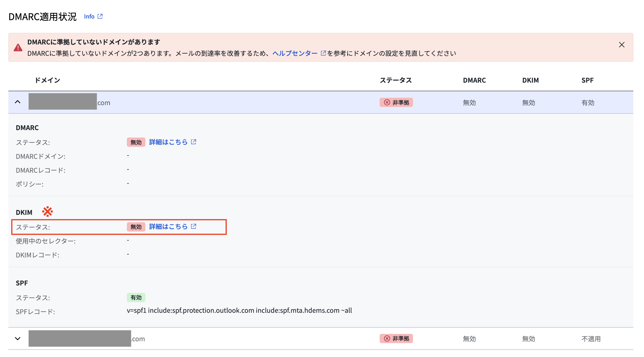Click external-link icon after ヘルプセンター

pyautogui.click(x=323, y=53)
